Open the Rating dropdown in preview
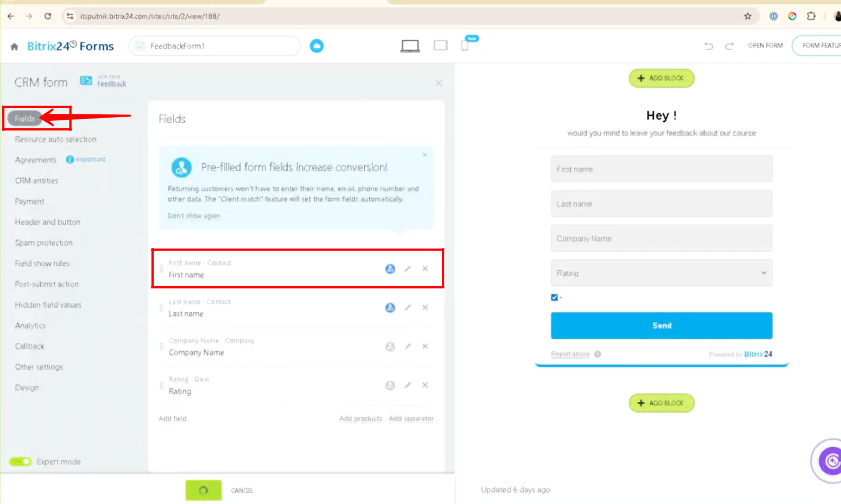The height and width of the screenshot is (504, 841). point(661,273)
